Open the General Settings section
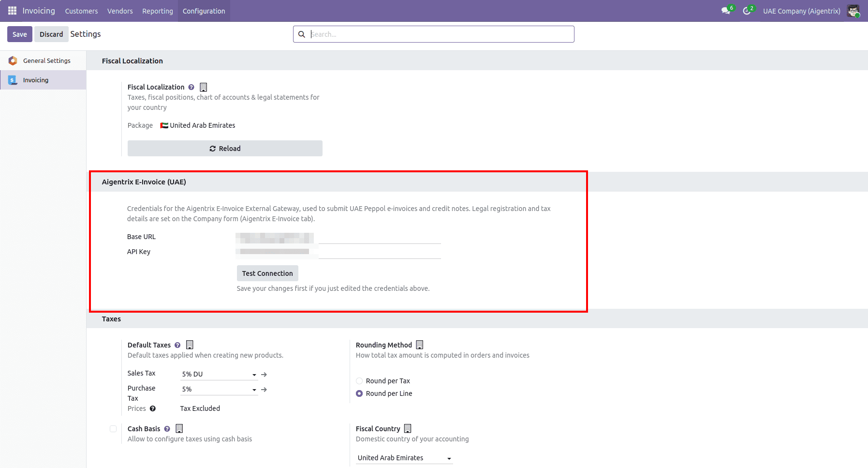Image resolution: width=868 pixels, height=468 pixels. [43, 60]
